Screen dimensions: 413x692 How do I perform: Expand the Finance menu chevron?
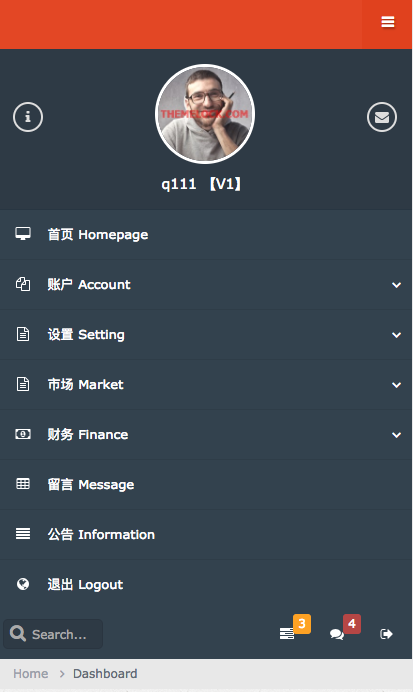(396, 434)
